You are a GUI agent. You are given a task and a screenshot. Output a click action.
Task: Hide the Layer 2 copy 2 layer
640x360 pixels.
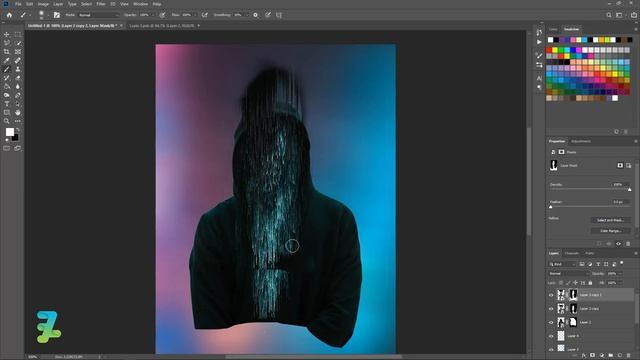pos(551,295)
